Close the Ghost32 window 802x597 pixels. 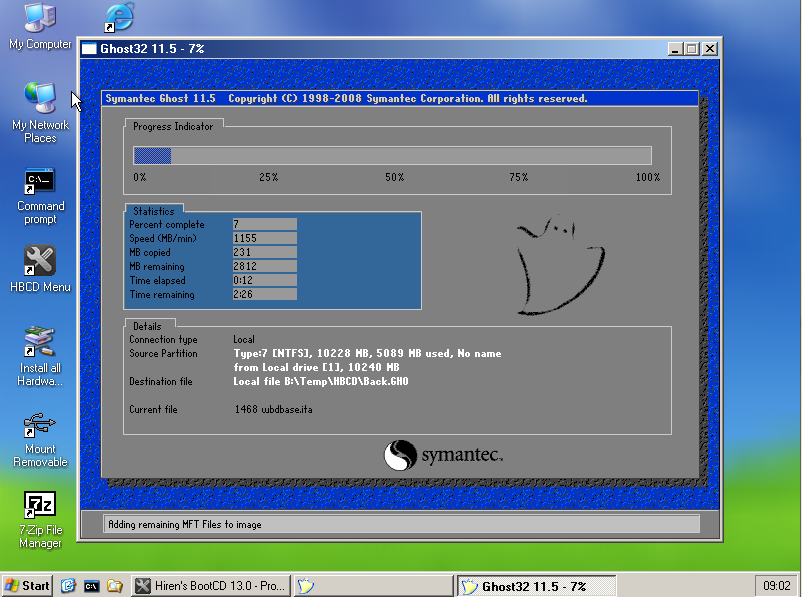click(710, 49)
